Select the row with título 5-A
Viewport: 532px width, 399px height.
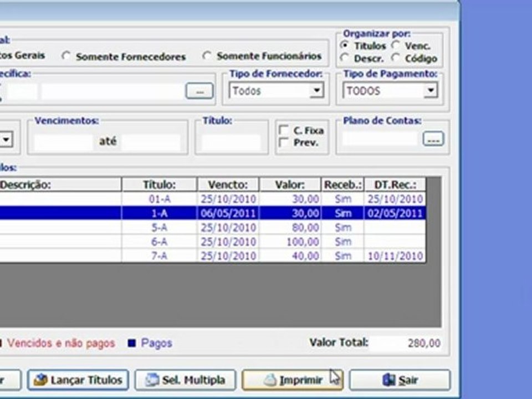click(213, 227)
